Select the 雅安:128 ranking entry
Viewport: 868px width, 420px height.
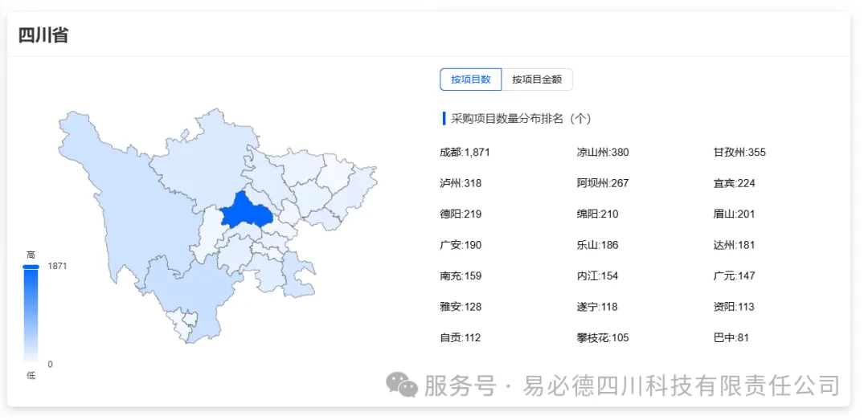click(461, 307)
